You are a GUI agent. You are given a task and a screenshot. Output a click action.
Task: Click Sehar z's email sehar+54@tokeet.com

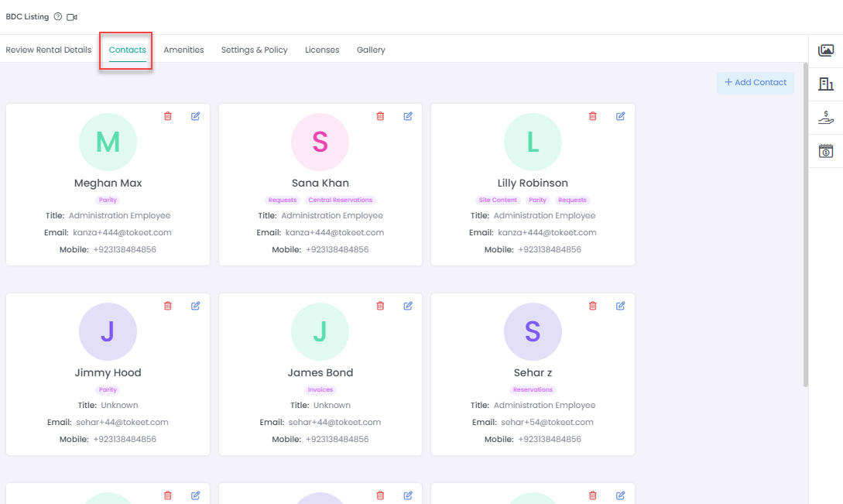547,423
